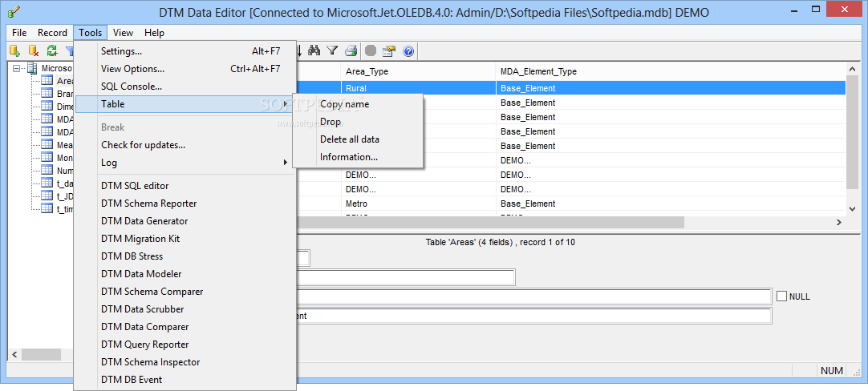
Task: Collapse the Microso root tree node
Action: (16, 69)
